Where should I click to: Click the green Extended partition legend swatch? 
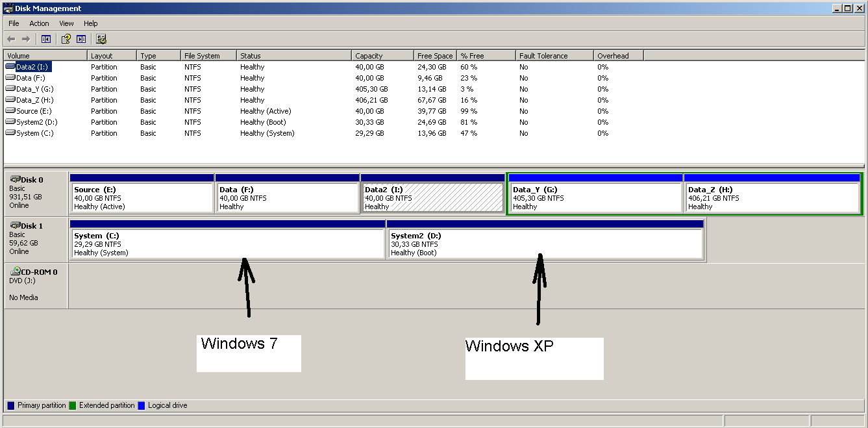click(x=73, y=405)
